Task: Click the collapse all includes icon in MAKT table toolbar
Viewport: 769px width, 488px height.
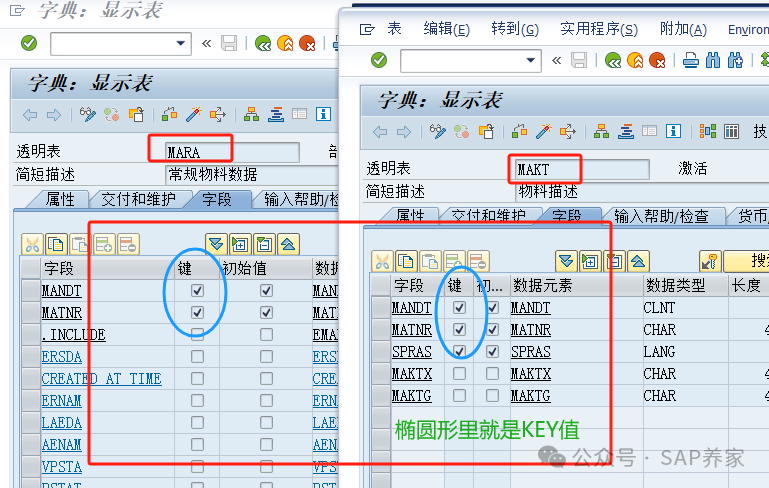Action: [x=638, y=261]
